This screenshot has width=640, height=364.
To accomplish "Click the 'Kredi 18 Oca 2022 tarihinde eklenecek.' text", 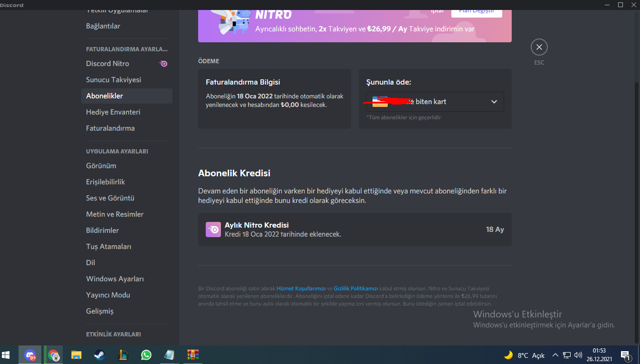I will 283,234.
